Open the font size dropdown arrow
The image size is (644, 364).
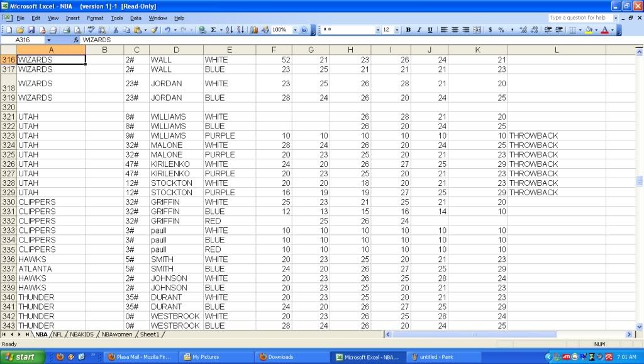tap(397, 30)
